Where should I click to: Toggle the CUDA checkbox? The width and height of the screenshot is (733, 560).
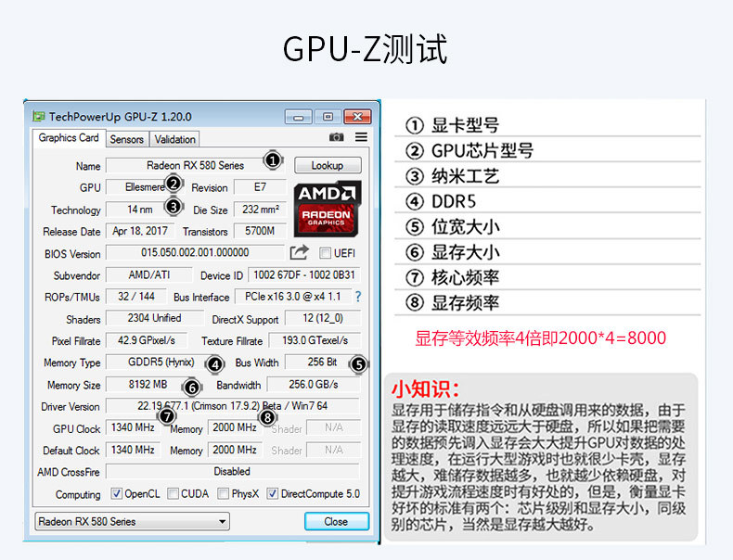pyautogui.click(x=173, y=493)
